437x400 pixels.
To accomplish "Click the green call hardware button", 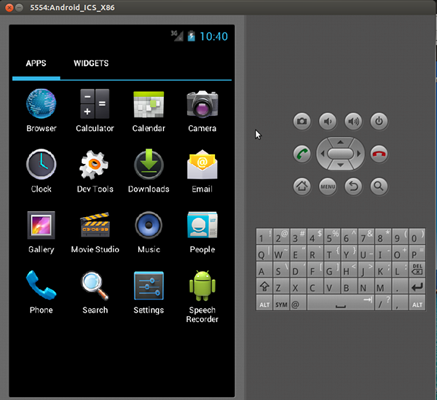I will [x=302, y=154].
